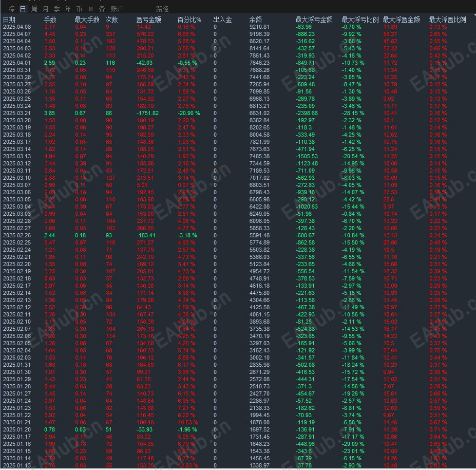Select the 日 daily tab

coord(23,9)
